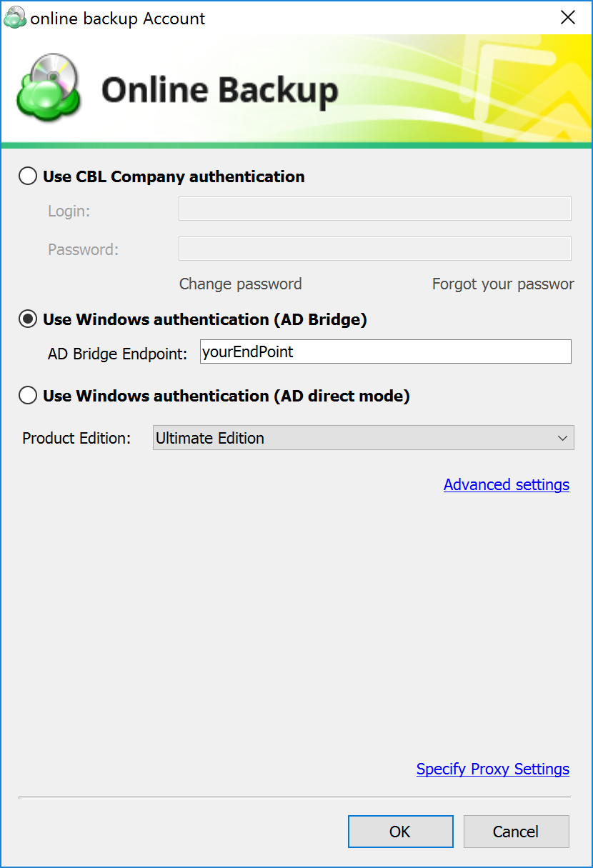
Task: Select Windows authentication (AD Bridge) radio button
Action: click(28, 319)
